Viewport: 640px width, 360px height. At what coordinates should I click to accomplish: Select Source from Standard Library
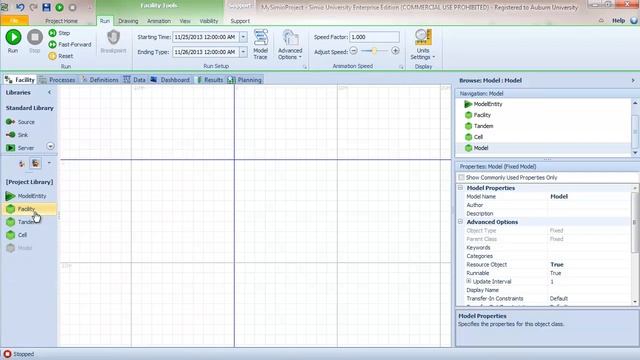(x=20, y=122)
